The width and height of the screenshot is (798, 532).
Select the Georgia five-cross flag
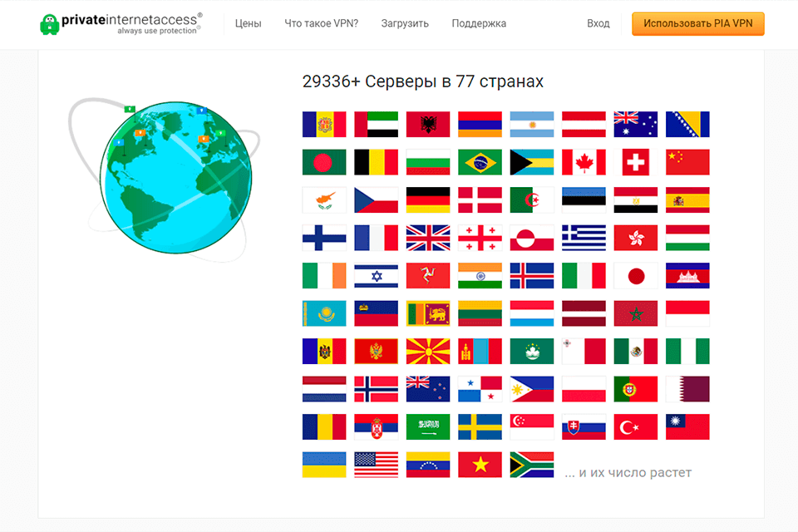(480, 238)
